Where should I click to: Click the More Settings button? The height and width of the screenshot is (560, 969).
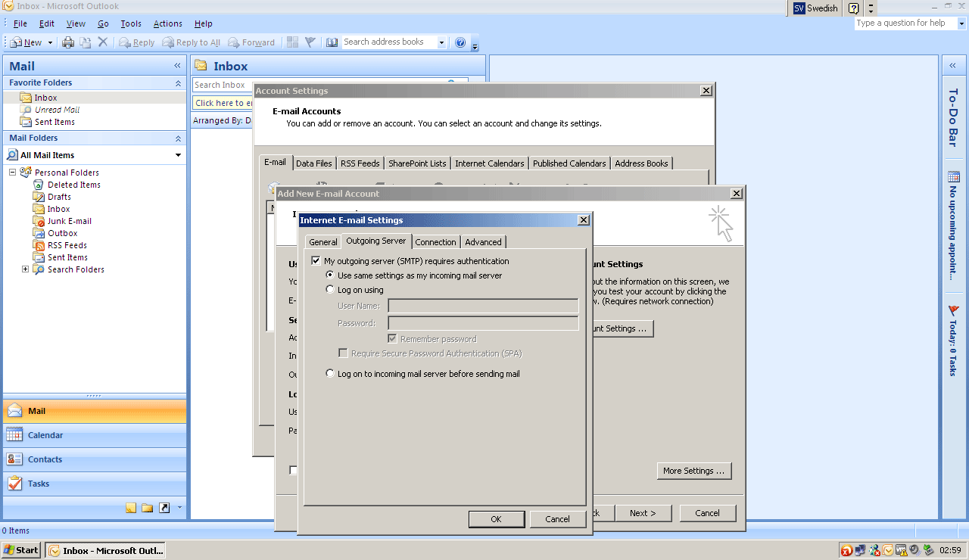[694, 471]
